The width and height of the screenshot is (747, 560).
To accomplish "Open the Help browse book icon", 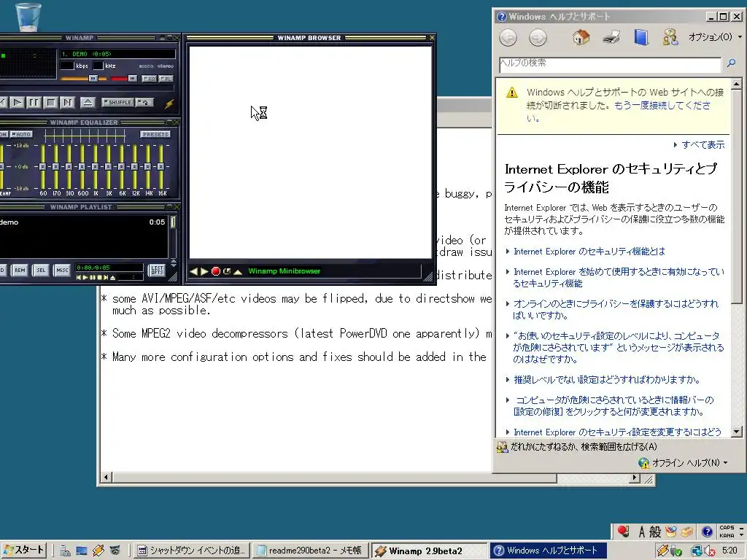I will click(641, 37).
